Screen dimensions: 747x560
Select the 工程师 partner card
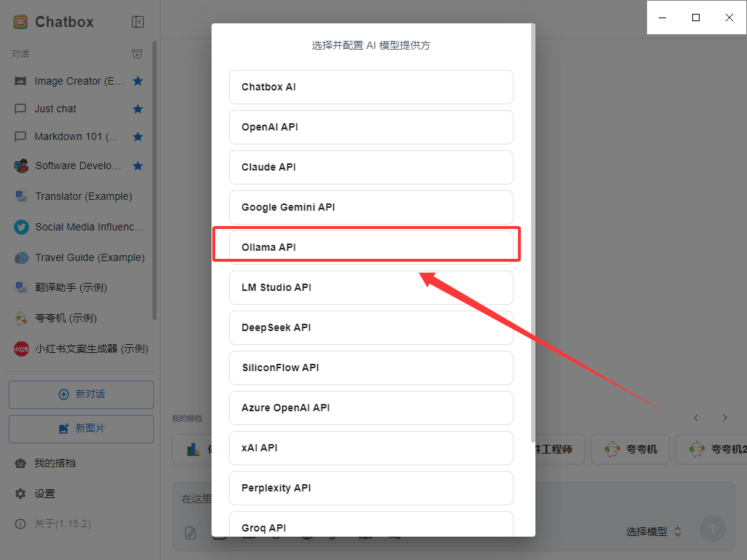pos(560,449)
